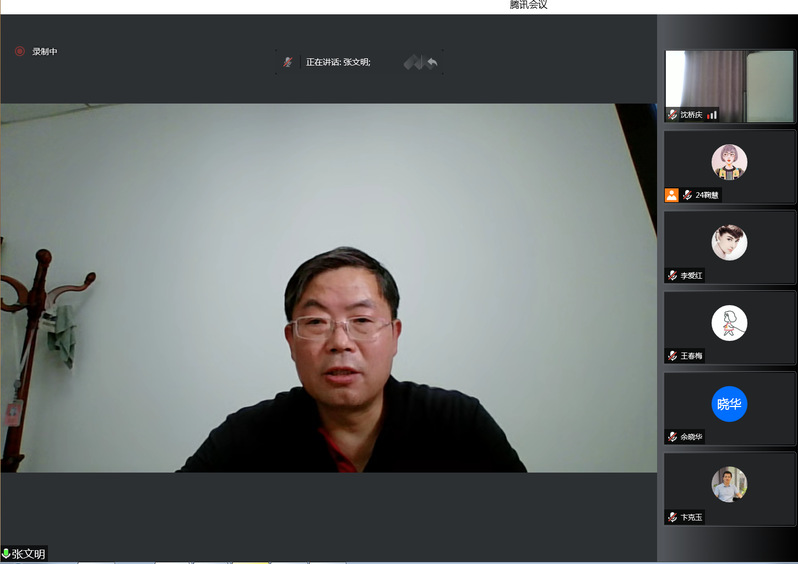Click muted mic icon beside 余晓华 name
Viewport: 798px width, 564px height.
[x=673, y=437]
